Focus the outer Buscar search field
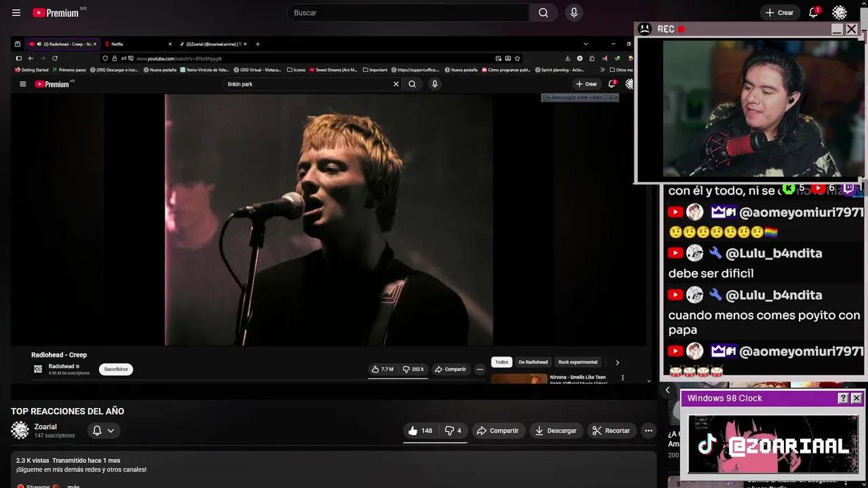The height and width of the screenshot is (488, 868). (409, 13)
